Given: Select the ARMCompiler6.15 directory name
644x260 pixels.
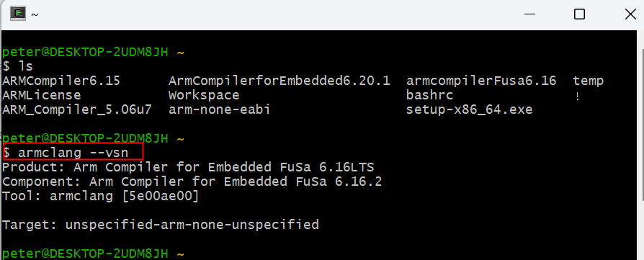Looking at the screenshot, I should tap(61, 81).
